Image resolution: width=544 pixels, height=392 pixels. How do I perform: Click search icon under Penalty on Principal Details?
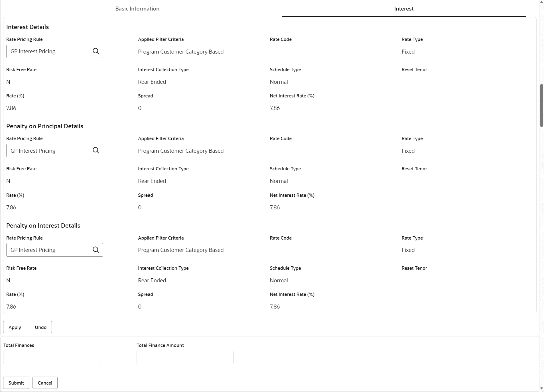click(x=96, y=150)
